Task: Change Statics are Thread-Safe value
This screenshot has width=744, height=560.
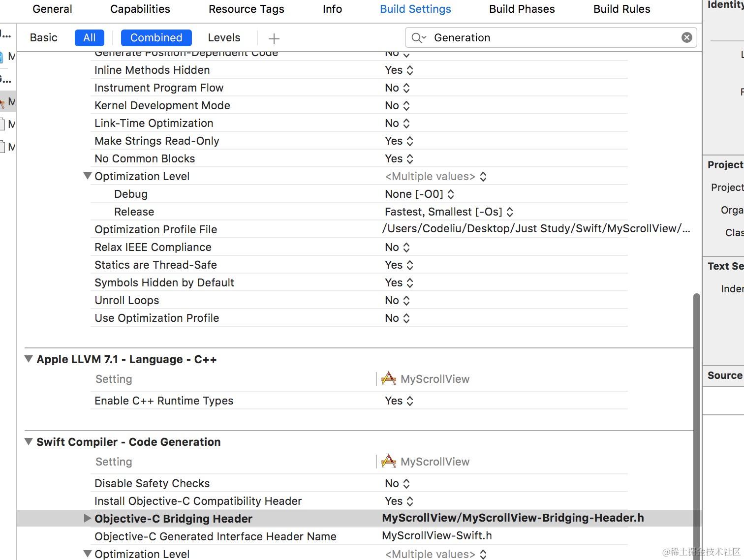Action: 399,265
